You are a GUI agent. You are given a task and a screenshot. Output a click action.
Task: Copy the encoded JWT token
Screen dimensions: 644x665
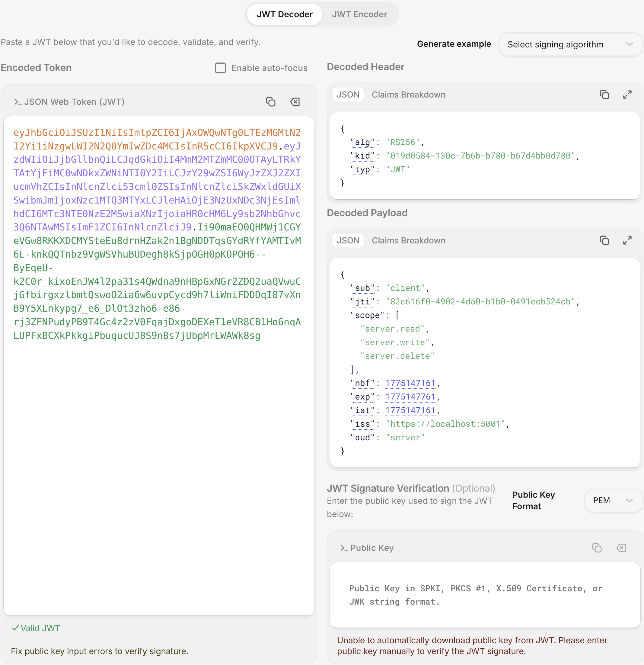tap(270, 102)
